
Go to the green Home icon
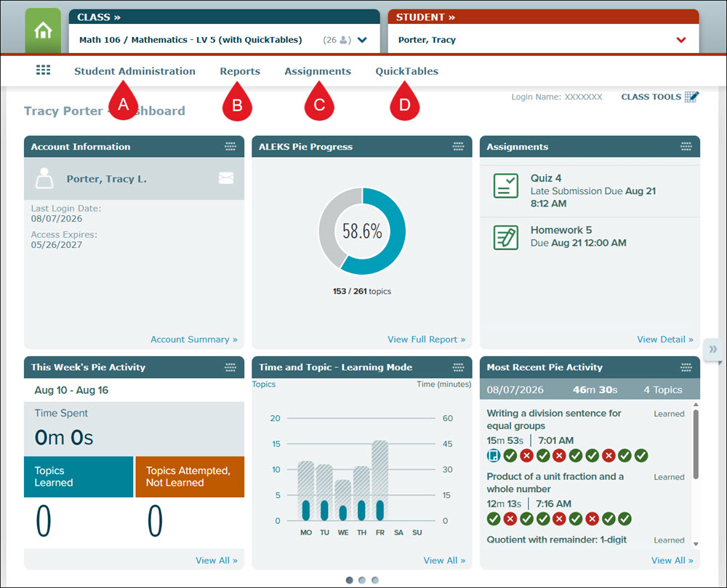pos(43,31)
